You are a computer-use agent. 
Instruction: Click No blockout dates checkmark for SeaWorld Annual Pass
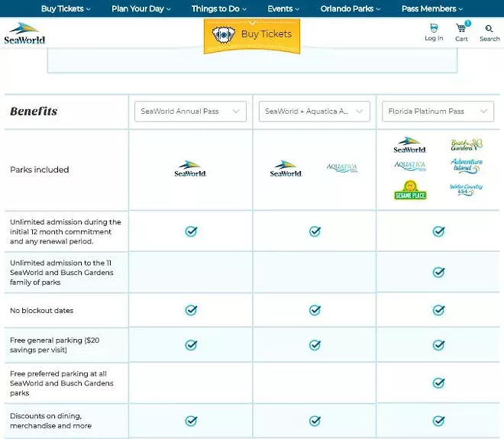pyautogui.click(x=191, y=310)
